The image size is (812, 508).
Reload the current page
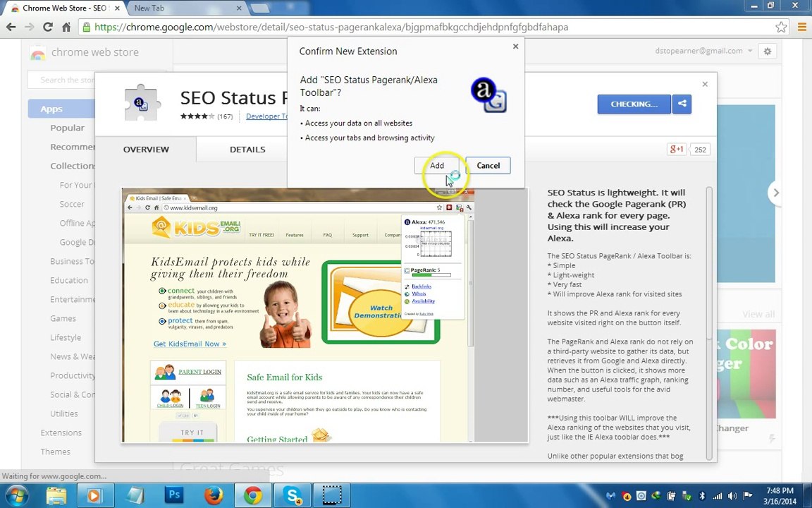coord(48,27)
